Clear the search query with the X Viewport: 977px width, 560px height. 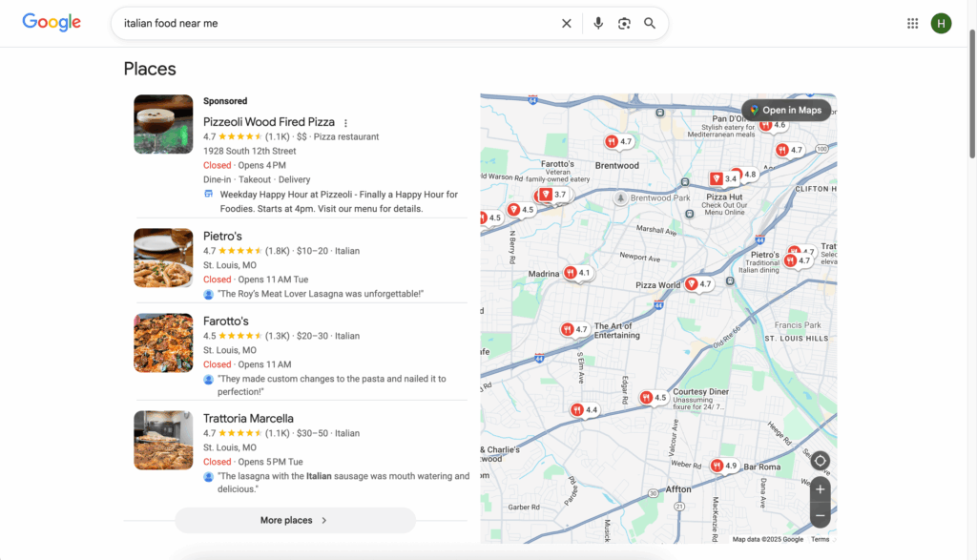(x=567, y=22)
